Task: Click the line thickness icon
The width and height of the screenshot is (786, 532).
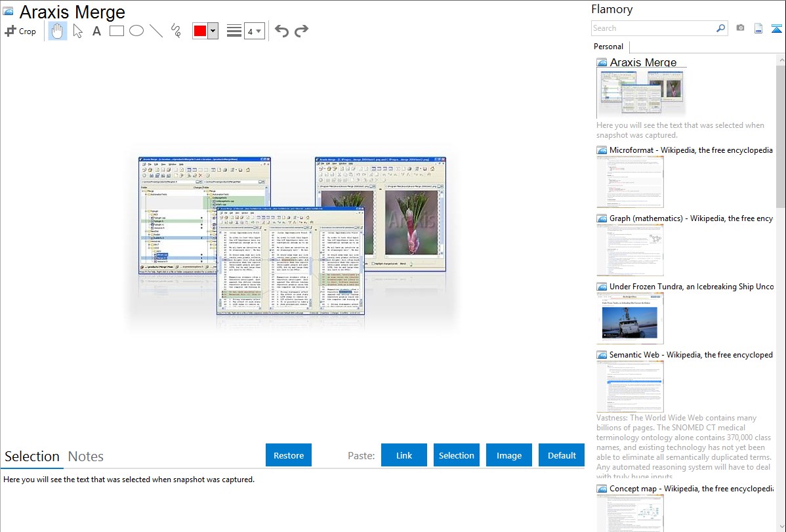Action: (234, 31)
